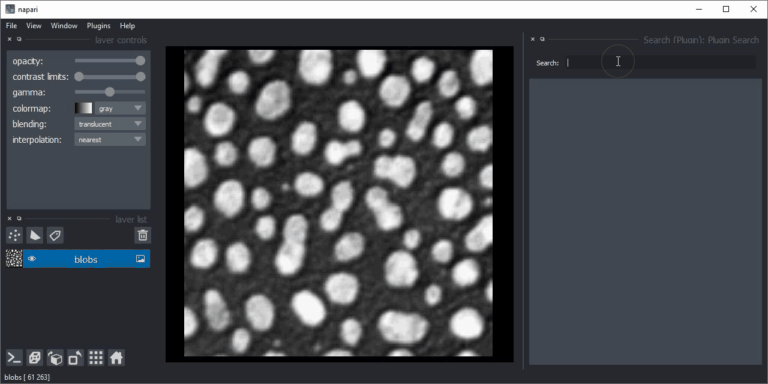
Task: Open the View menu
Action: tap(34, 25)
